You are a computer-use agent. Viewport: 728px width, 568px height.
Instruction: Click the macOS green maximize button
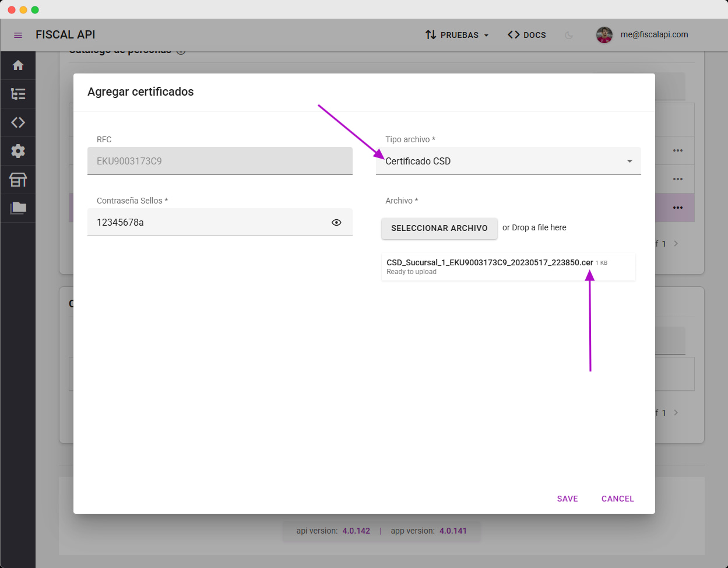(x=35, y=10)
